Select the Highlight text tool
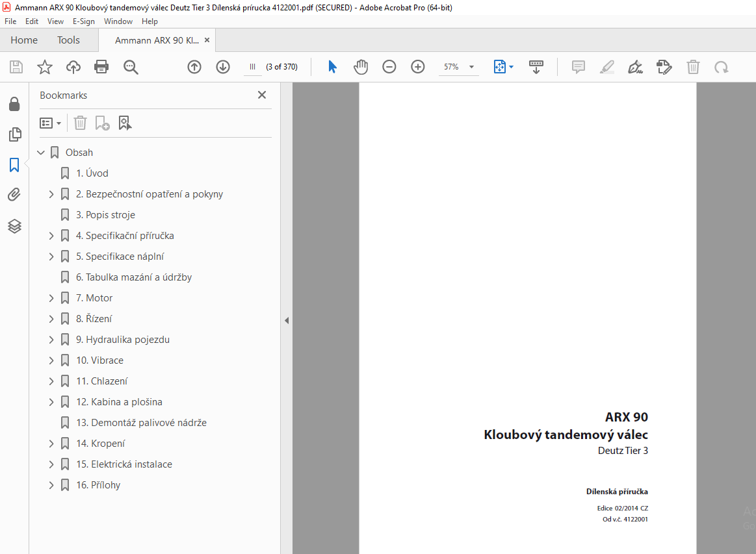Image resolution: width=756 pixels, height=554 pixels. click(607, 67)
